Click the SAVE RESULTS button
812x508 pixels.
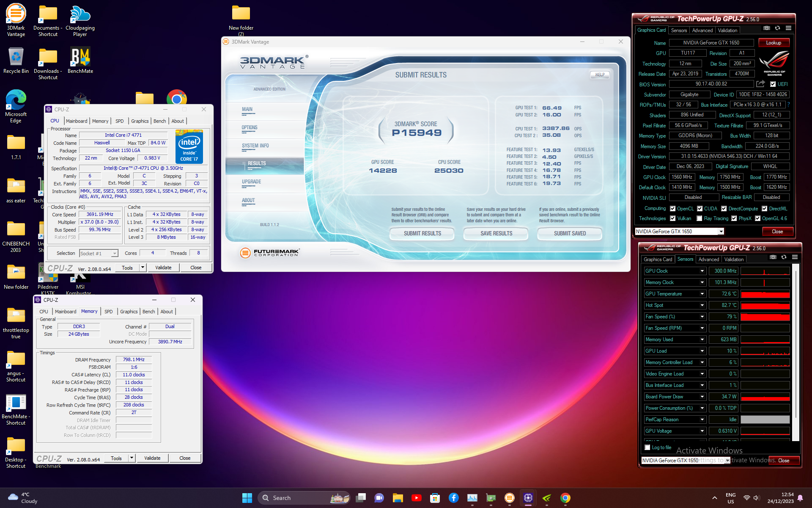[x=496, y=233]
